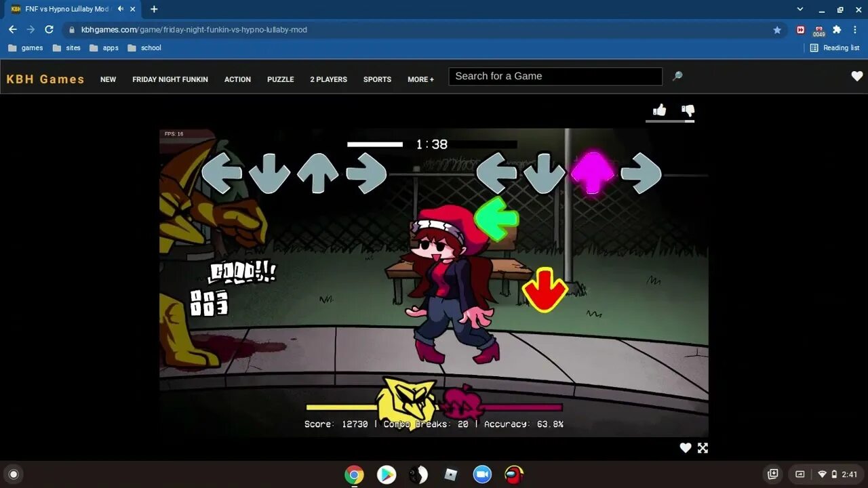This screenshot has width=868, height=488.
Task: Open the black and white shelf app
Action: point(418,475)
